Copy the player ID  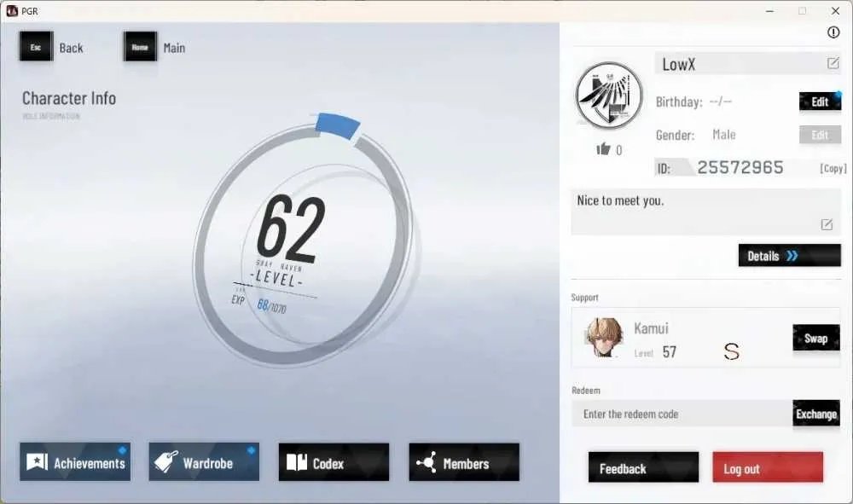point(833,169)
